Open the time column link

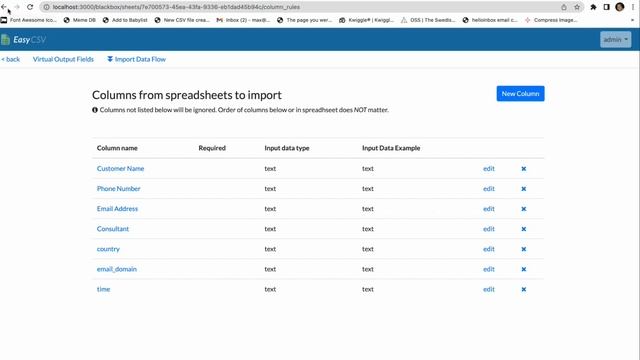pos(103,289)
